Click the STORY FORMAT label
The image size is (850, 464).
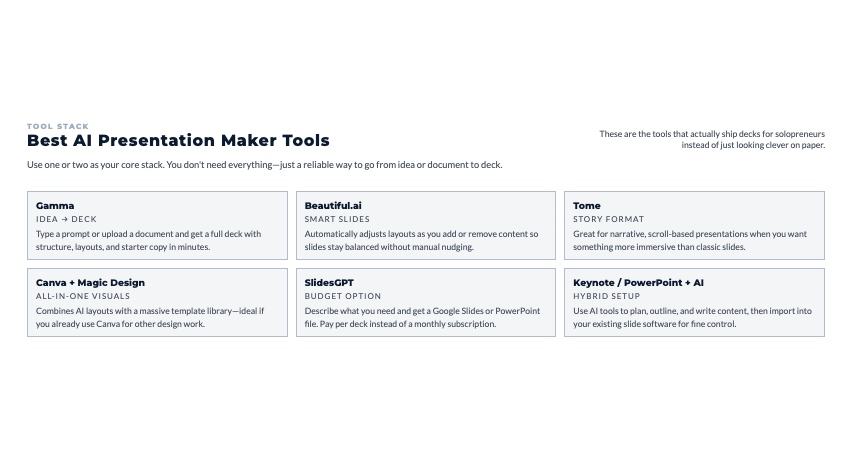coord(608,219)
